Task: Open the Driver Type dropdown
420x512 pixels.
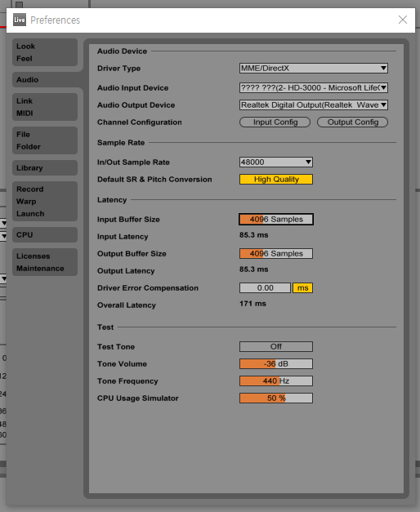Action: (314, 69)
